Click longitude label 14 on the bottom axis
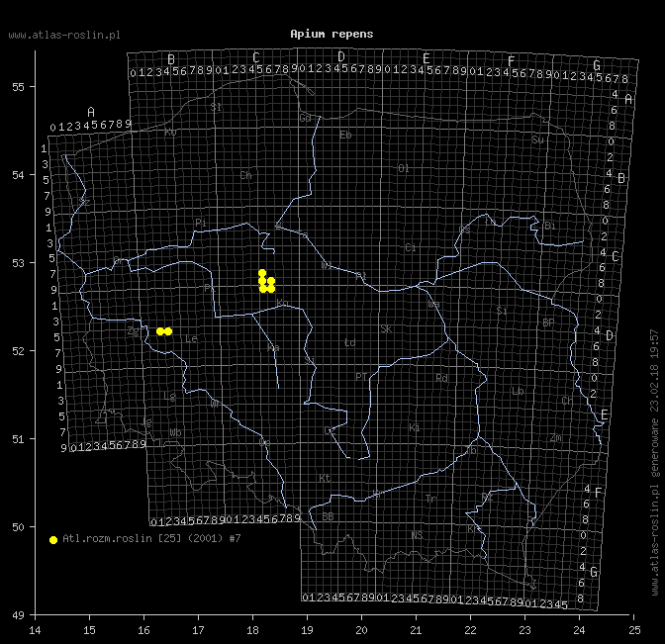Image resolution: width=665 pixels, height=644 pixels. tap(35, 630)
